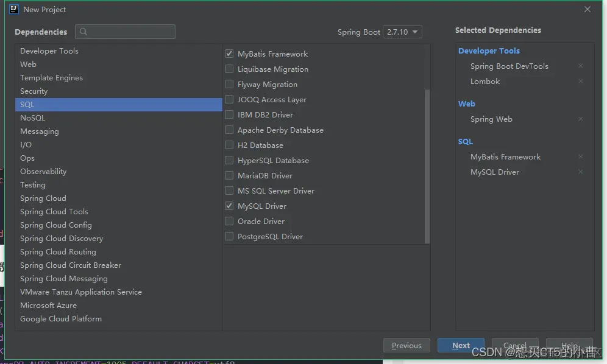Viewport: 607px width, 364px height.
Task: Select the highlighted SQL category
Action: [118, 105]
